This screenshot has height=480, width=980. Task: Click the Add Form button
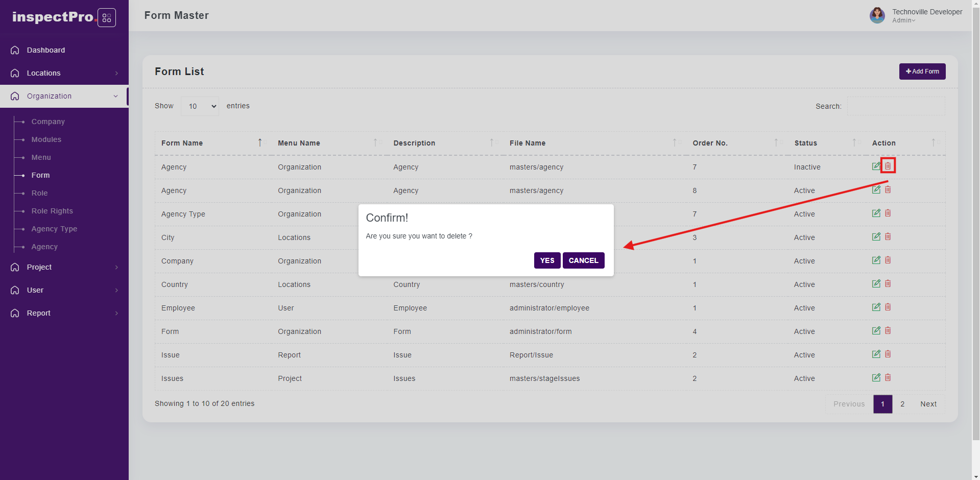(922, 71)
